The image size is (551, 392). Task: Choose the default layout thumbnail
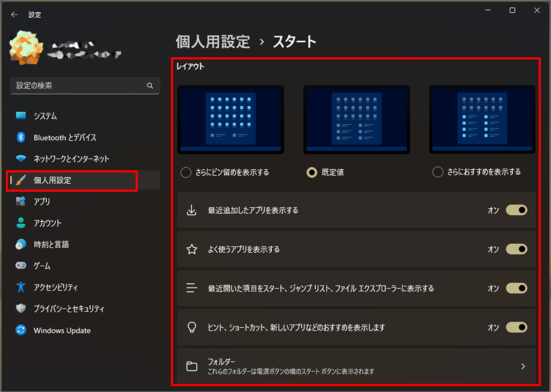(x=356, y=119)
